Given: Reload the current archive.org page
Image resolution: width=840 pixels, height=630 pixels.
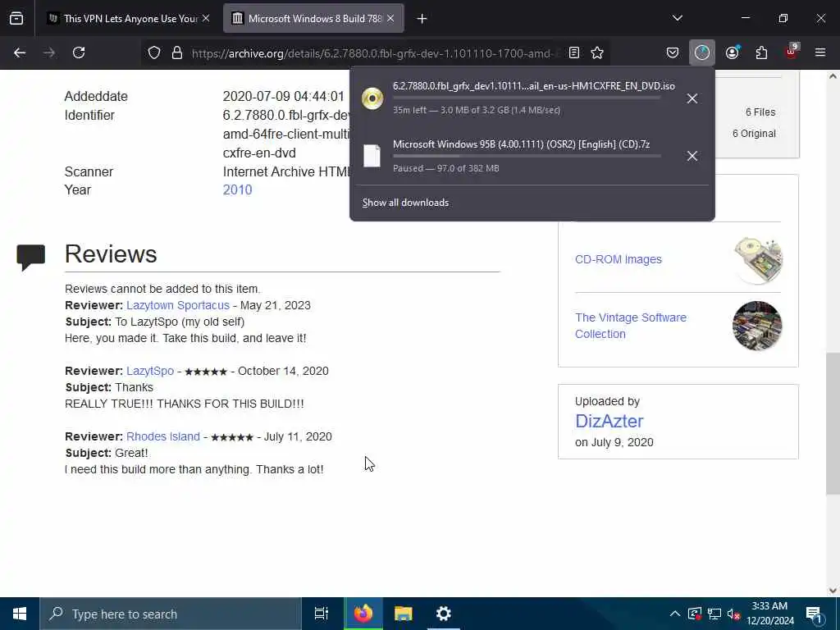Looking at the screenshot, I should pos(79,52).
